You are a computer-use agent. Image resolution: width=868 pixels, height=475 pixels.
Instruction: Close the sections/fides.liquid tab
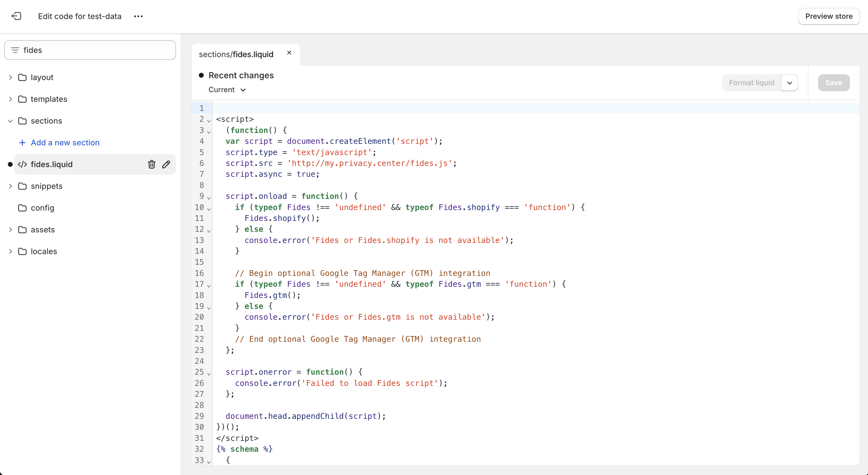pyautogui.click(x=289, y=53)
